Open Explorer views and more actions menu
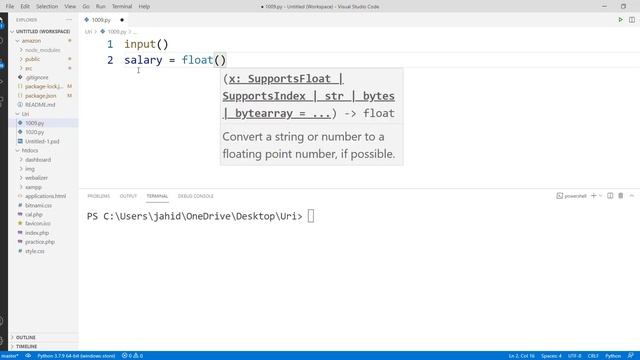The width and height of the screenshot is (640, 360). point(69,20)
